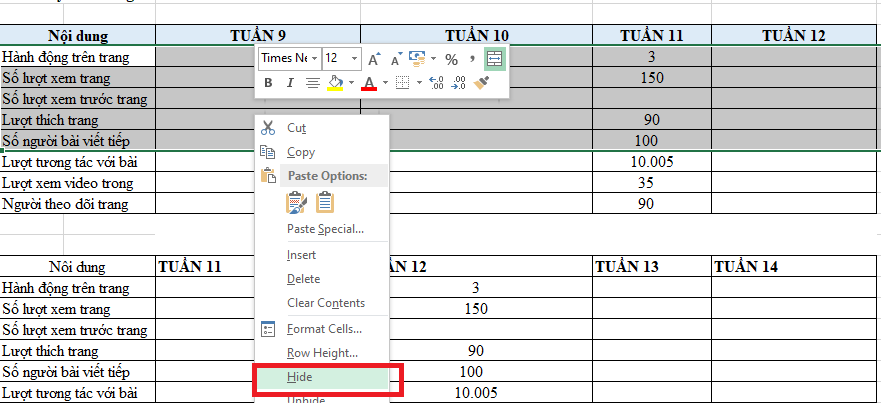This screenshot has width=881, height=403.
Task: Apply Accounting Number Format from mini toolbar
Action: point(417,58)
